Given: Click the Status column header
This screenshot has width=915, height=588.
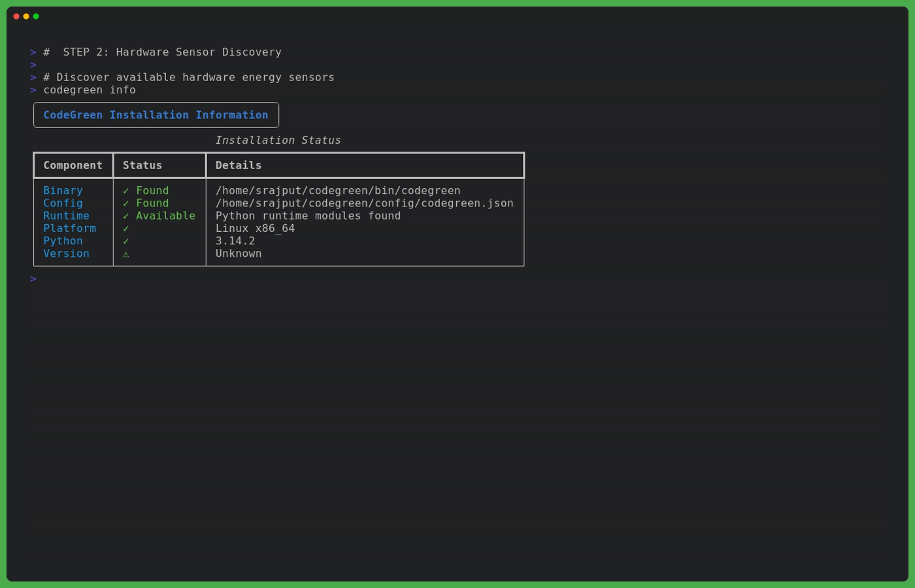Looking at the screenshot, I should pyautogui.click(x=142, y=165).
